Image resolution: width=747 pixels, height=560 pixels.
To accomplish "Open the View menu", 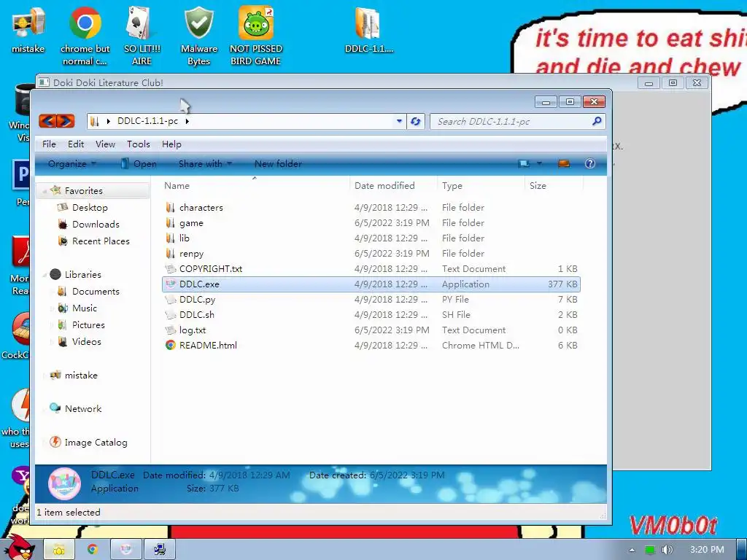I will [x=105, y=144].
